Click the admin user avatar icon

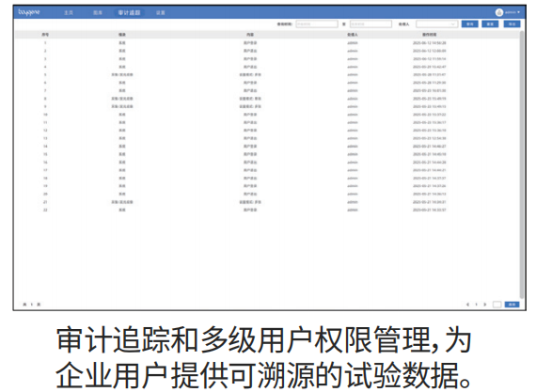[x=498, y=12]
